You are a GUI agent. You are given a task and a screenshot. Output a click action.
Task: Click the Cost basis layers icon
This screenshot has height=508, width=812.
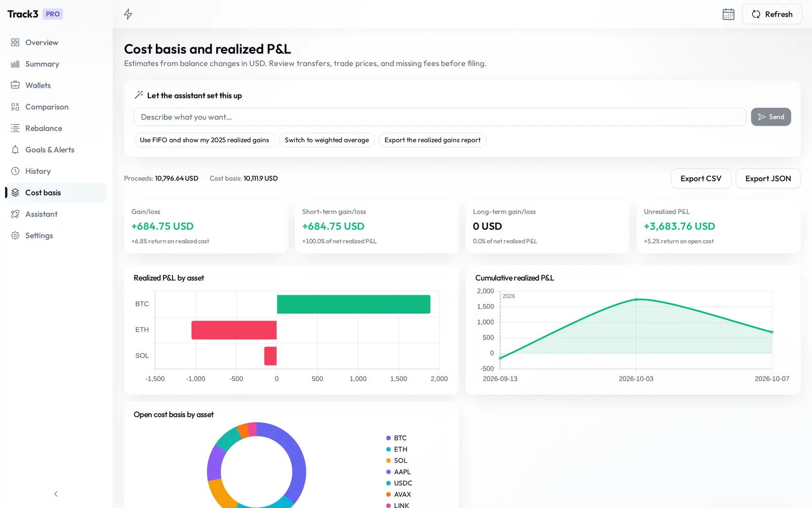pos(15,193)
